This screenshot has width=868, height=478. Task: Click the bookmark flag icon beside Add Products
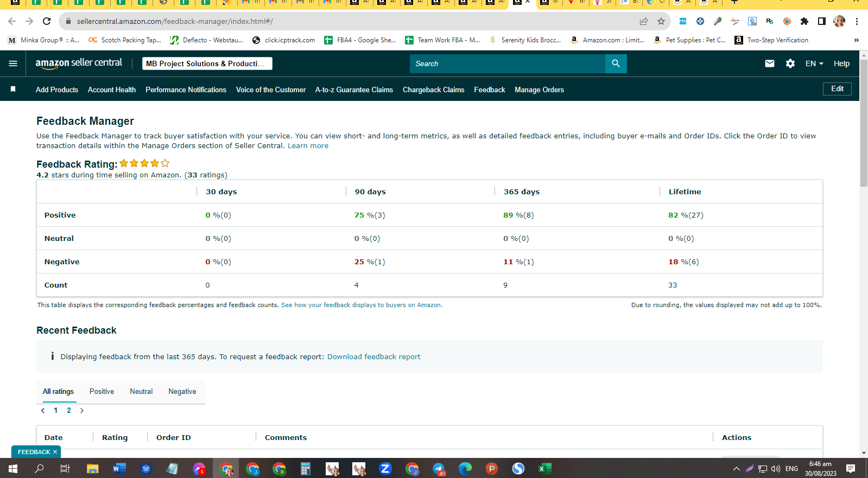coord(13,89)
